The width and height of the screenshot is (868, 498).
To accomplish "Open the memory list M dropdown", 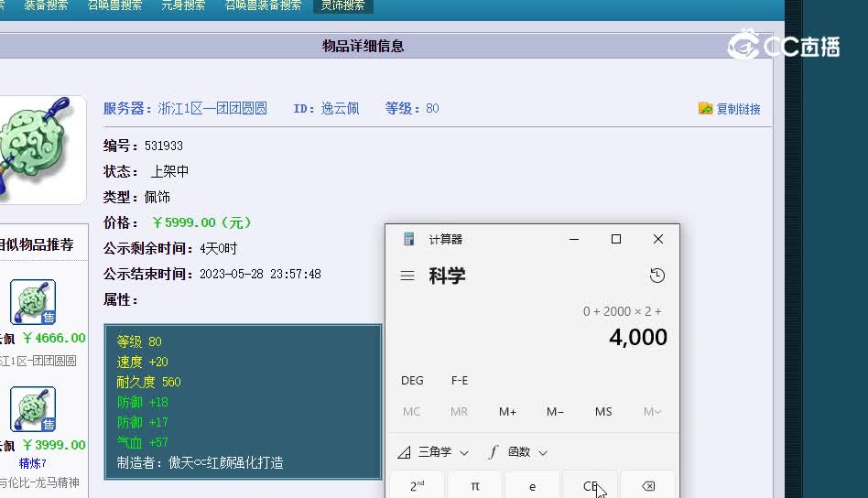I will [652, 412].
